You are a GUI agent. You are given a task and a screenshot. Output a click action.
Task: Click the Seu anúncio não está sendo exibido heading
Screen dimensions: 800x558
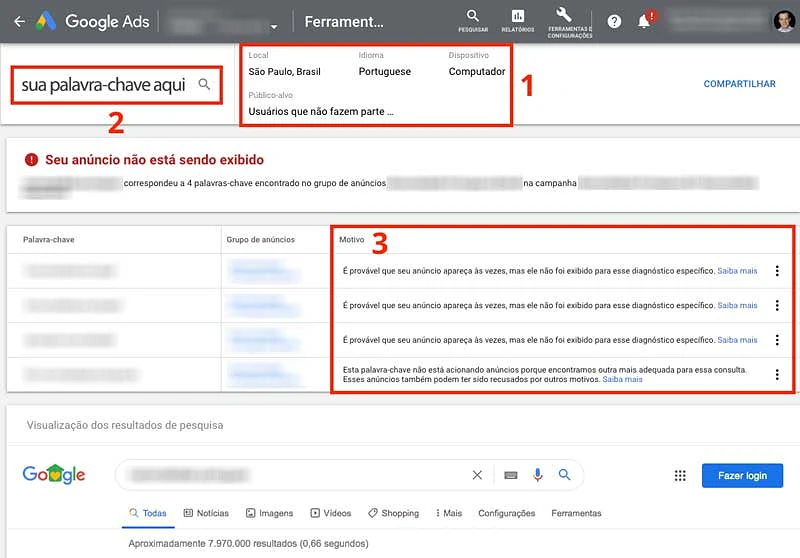click(155, 160)
